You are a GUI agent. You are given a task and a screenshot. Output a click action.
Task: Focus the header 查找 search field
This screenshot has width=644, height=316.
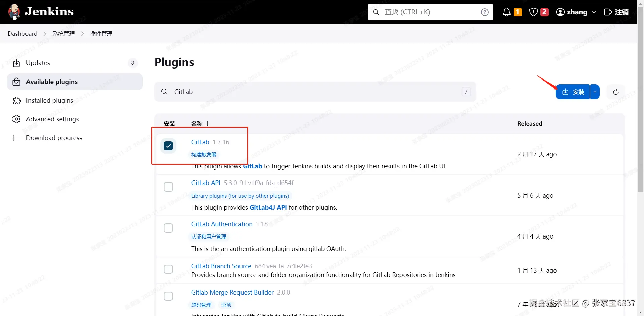430,12
